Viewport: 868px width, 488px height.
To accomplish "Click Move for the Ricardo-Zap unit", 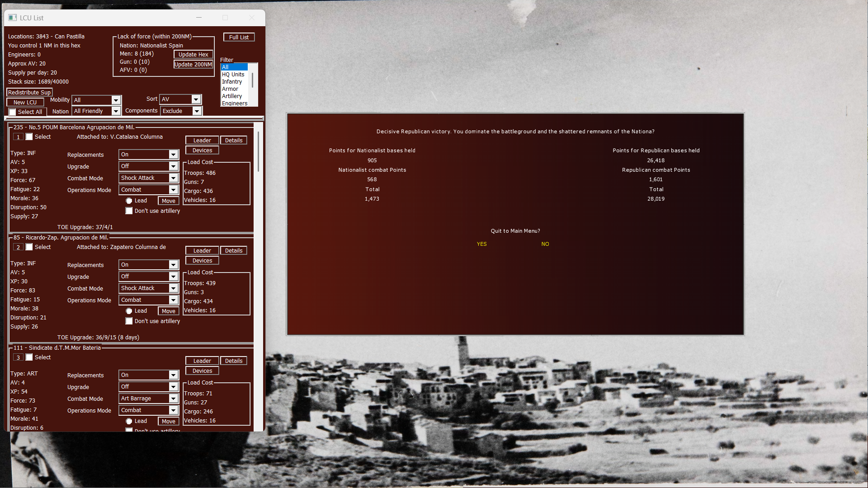I will pos(168,310).
